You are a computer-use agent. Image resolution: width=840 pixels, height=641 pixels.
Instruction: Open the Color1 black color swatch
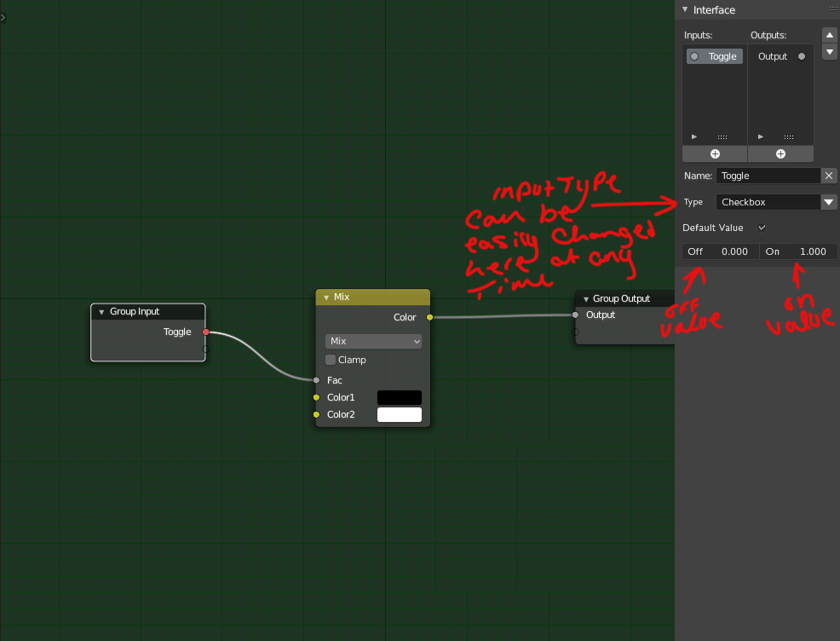pyautogui.click(x=400, y=398)
